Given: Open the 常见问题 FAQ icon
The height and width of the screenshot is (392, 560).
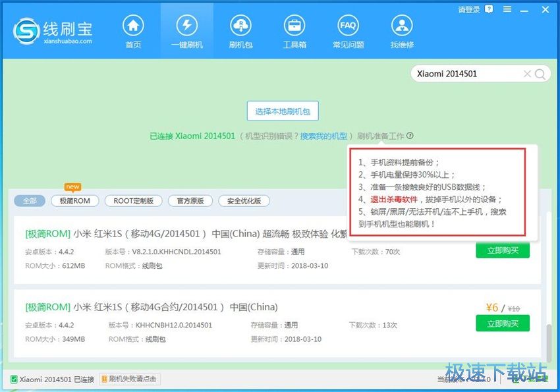Looking at the screenshot, I should point(348,26).
